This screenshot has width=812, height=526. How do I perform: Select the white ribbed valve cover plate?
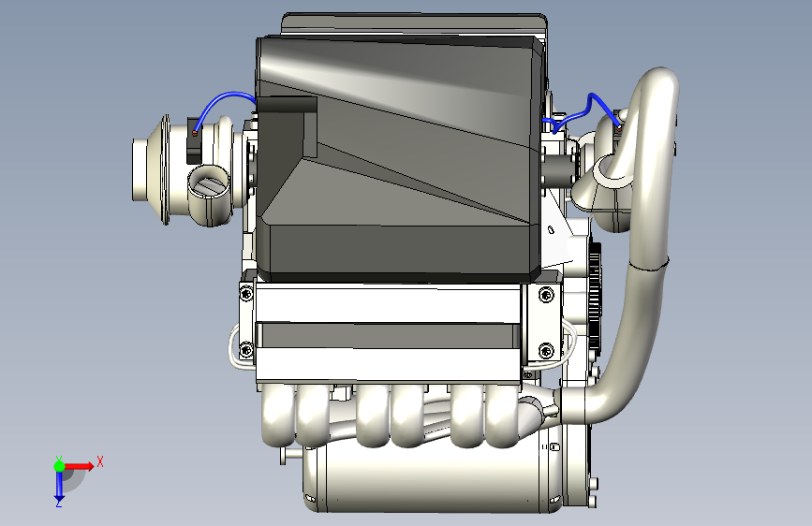[x=389, y=334]
